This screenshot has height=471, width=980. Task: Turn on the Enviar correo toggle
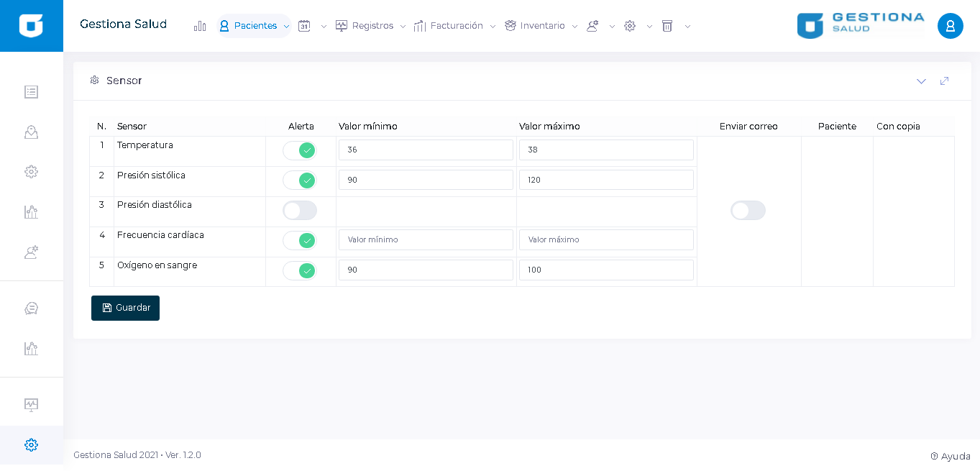pyautogui.click(x=748, y=211)
